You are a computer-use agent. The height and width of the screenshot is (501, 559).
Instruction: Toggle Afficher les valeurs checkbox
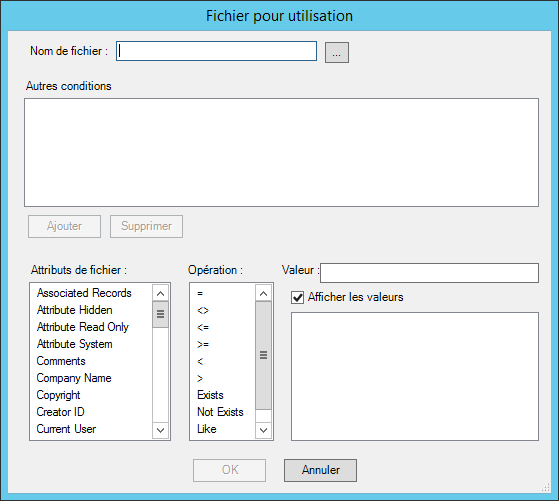(298, 297)
